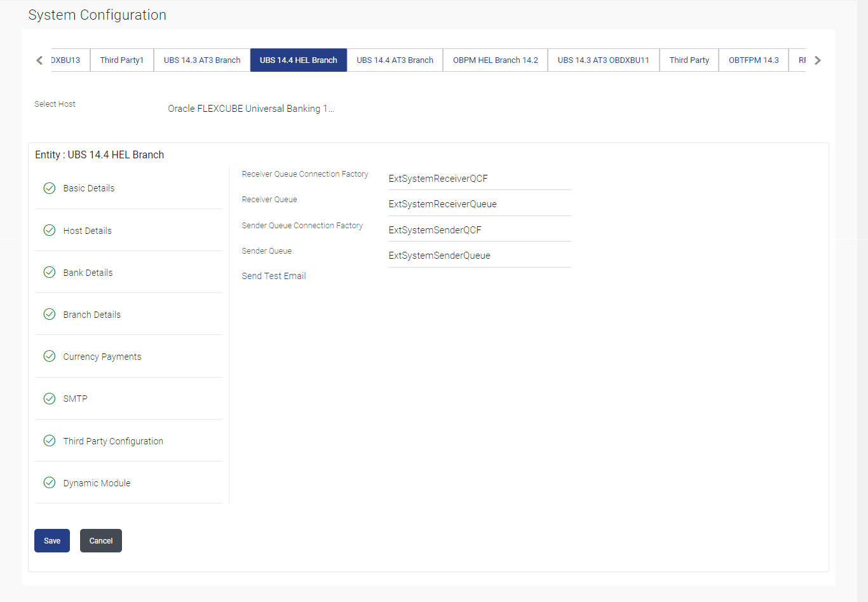Click the Sender Queue label

click(x=267, y=250)
